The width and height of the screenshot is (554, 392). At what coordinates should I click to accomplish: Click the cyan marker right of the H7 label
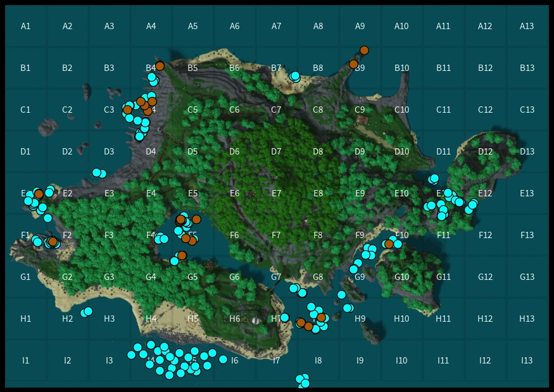pos(285,318)
